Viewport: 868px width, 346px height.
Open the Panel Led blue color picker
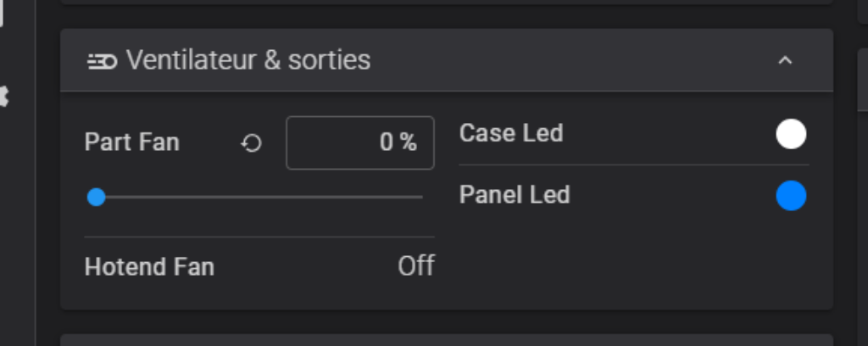tap(791, 195)
